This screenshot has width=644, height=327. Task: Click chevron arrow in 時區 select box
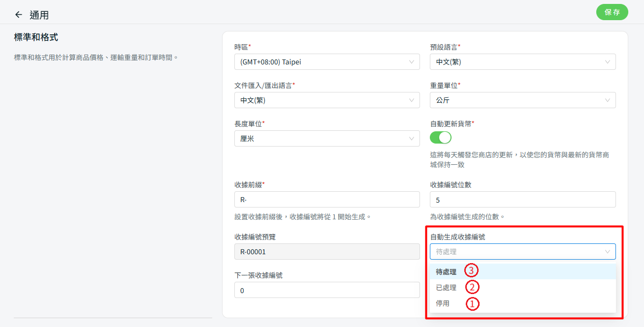pos(412,62)
